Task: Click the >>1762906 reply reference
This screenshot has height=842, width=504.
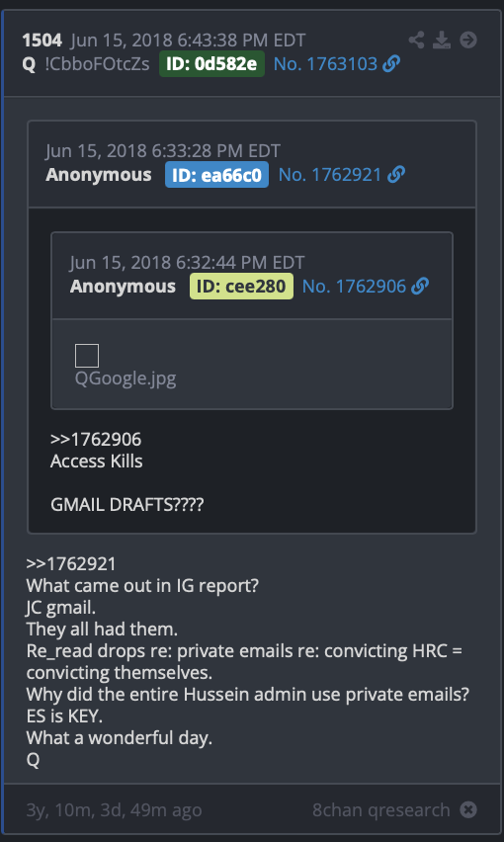Action: coord(96,439)
